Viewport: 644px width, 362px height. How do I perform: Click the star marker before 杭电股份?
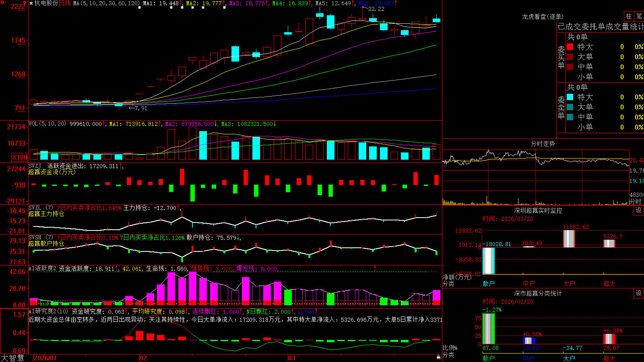click(31, 3)
